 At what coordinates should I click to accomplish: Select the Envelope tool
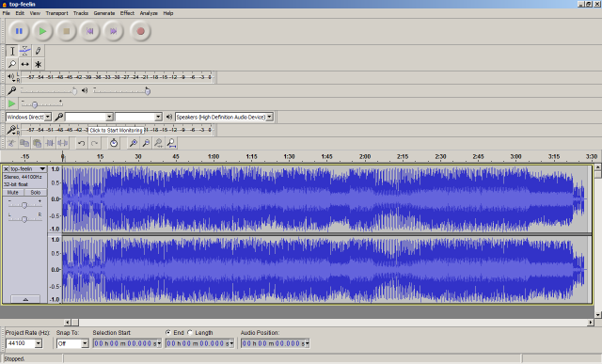[x=25, y=51]
